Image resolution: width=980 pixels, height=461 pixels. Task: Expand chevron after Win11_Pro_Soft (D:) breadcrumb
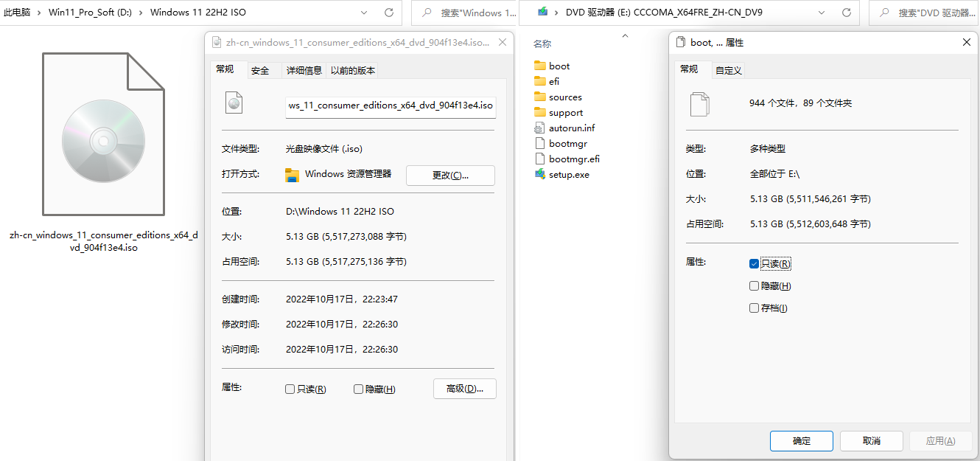140,13
